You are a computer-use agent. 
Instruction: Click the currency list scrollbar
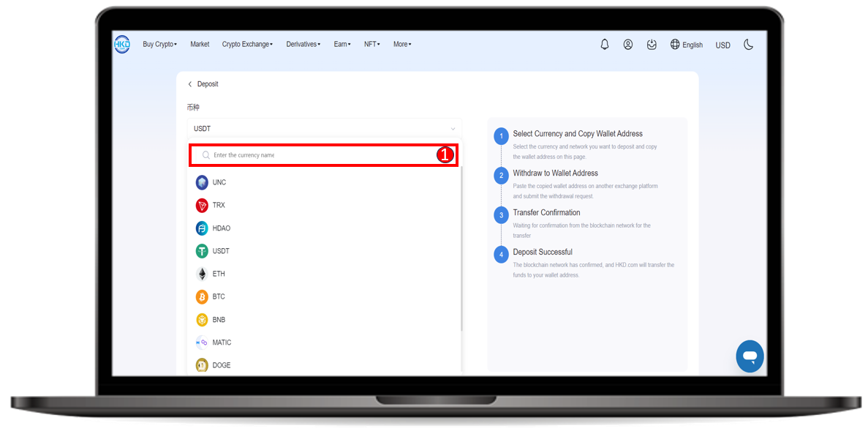(461, 249)
